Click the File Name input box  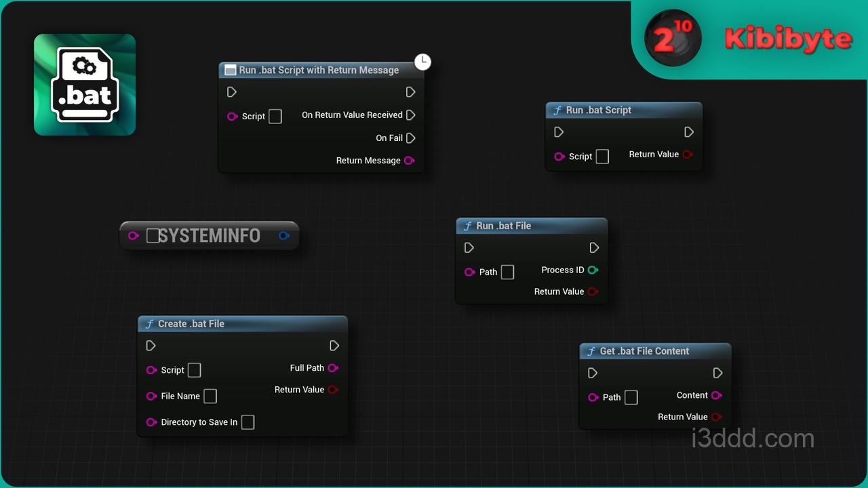tap(210, 396)
